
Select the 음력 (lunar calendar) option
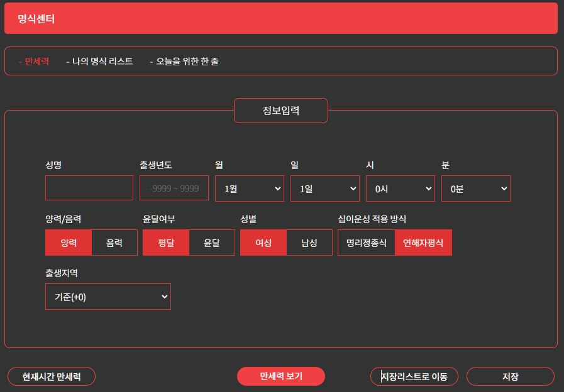(x=114, y=242)
